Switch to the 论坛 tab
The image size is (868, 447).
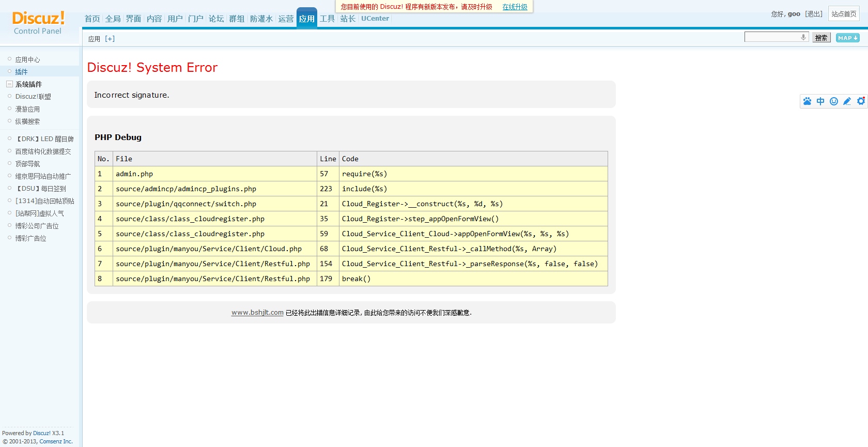[216, 19]
